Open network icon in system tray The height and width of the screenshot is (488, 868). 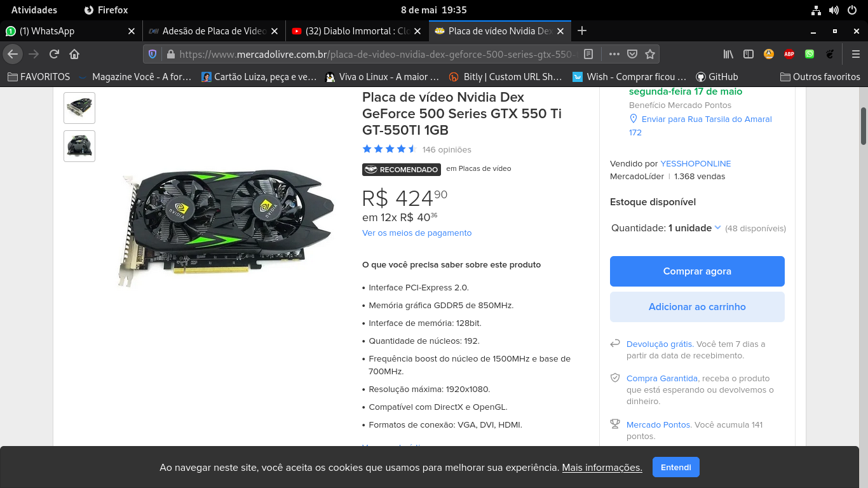817,10
